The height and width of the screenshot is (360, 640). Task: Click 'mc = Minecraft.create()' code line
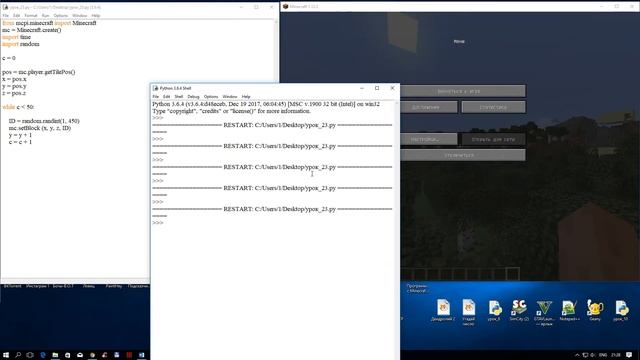[x=31, y=30]
